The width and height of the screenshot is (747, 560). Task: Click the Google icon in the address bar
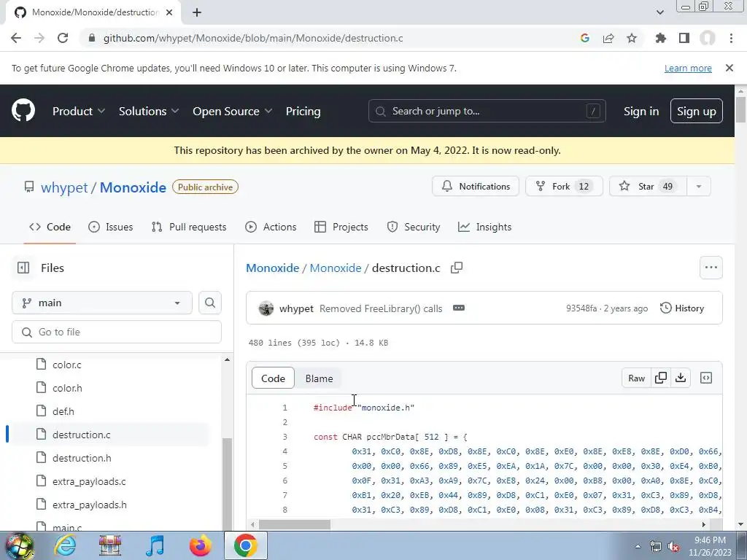pyautogui.click(x=585, y=38)
